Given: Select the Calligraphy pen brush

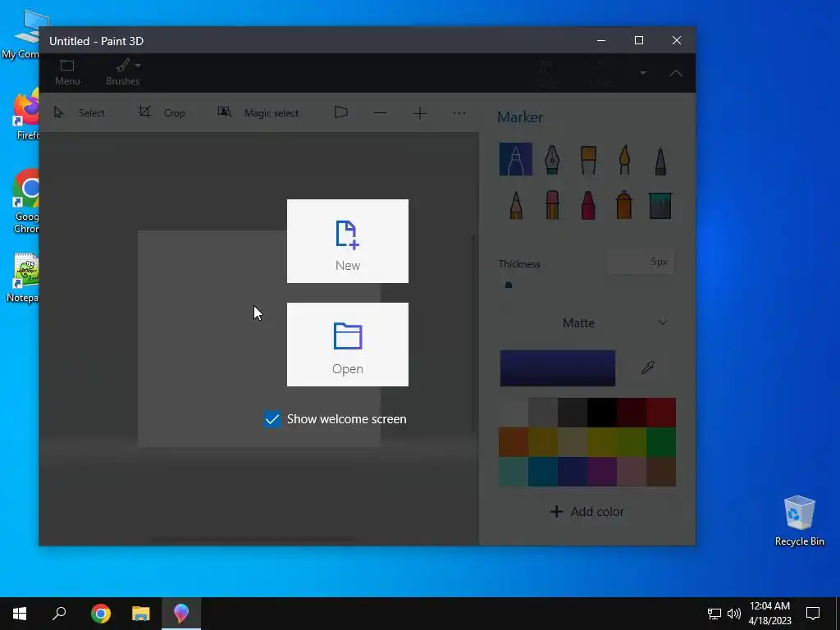Looking at the screenshot, I should [x=552, y=159].
